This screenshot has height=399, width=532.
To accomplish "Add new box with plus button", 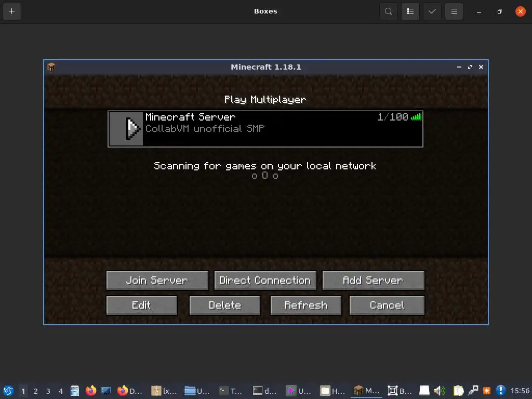I will [11, 11].
